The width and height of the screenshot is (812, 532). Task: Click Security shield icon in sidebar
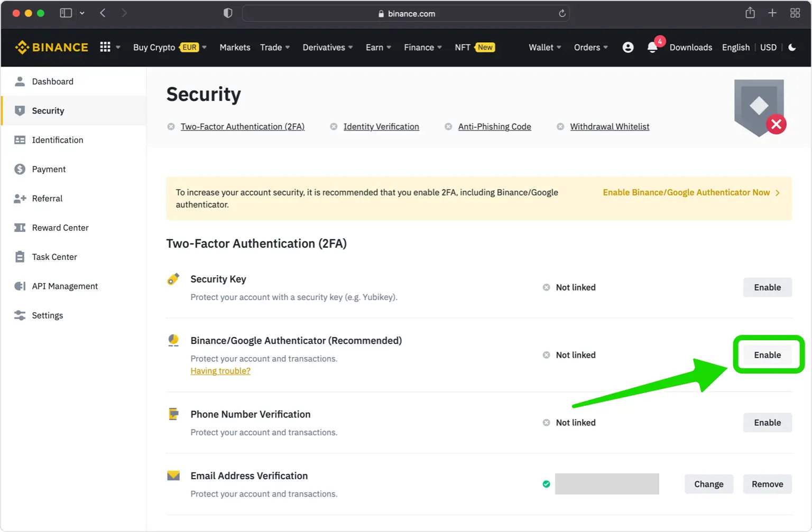coord(20,110)
